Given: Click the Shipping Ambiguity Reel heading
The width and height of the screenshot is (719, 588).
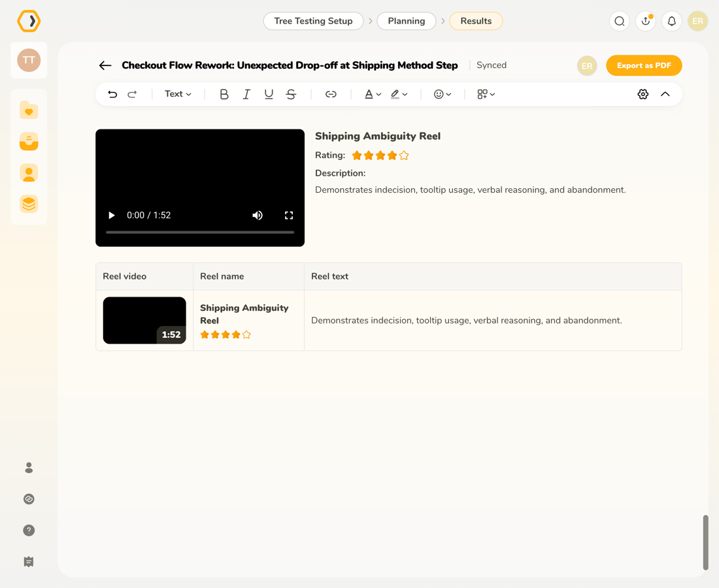Looking at the screenshot, I should (x=378, y=136).
